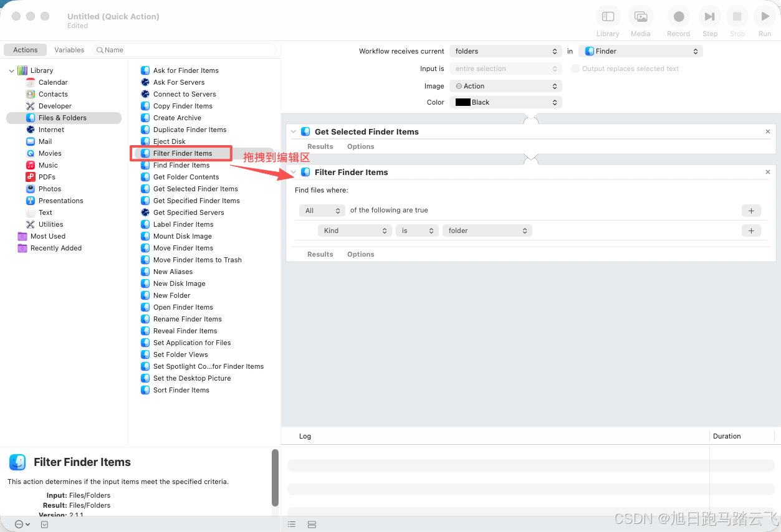Viewport: 781px width, 532px height.
Task: Switch to the Actions tab
Action: click(x=26, y=50)
